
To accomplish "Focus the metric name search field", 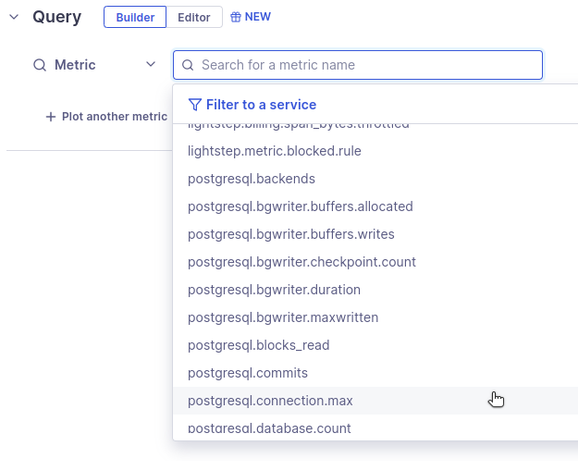I will [358, 65].
